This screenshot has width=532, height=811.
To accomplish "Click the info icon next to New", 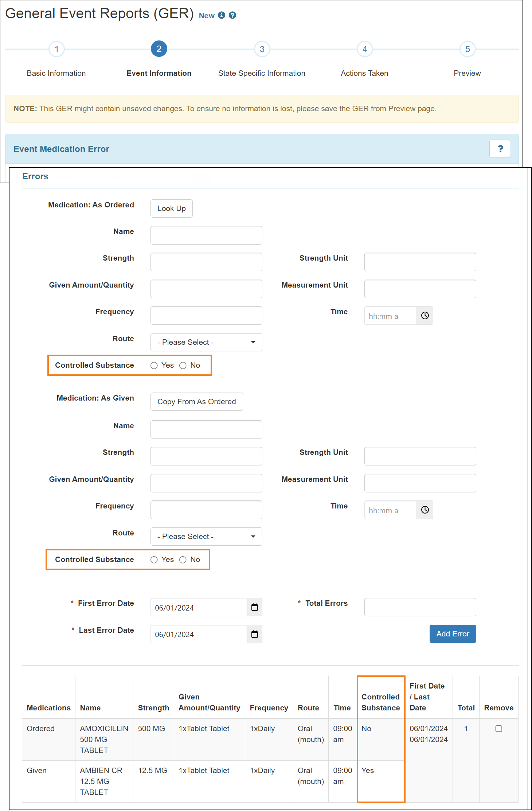I will click(x=221, y=15).
